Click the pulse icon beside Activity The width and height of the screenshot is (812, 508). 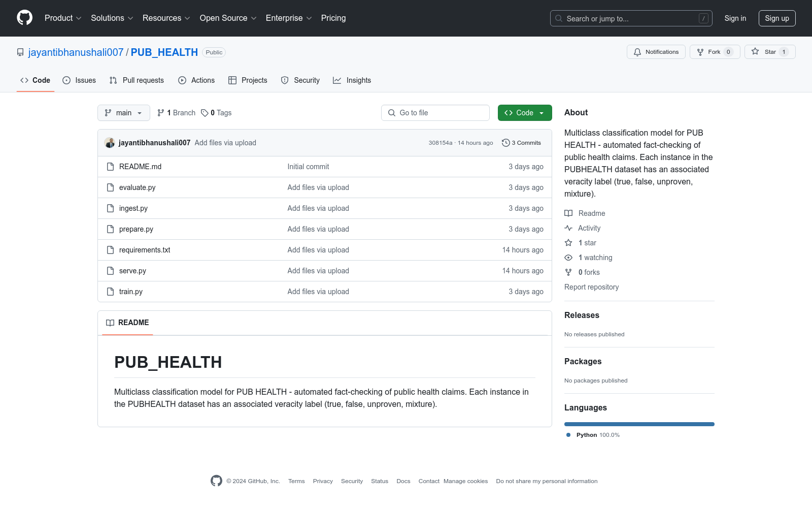568,228
